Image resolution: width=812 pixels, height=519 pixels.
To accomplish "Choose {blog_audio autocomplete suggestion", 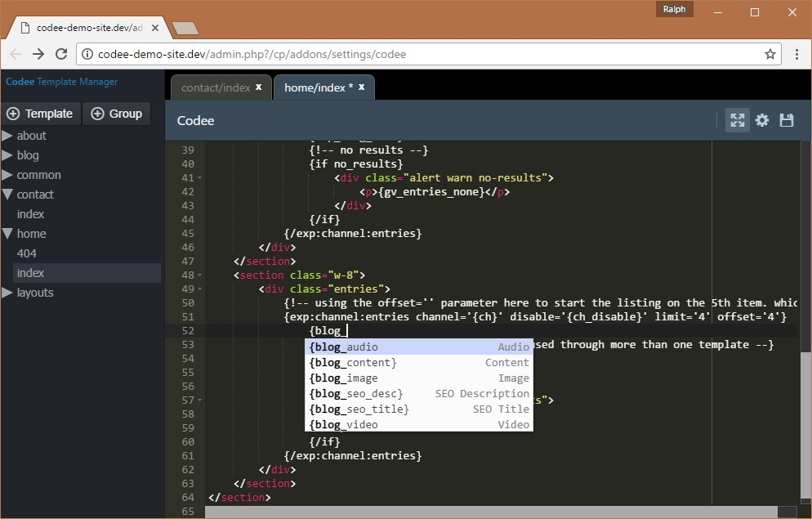I will tap(419, 347).
